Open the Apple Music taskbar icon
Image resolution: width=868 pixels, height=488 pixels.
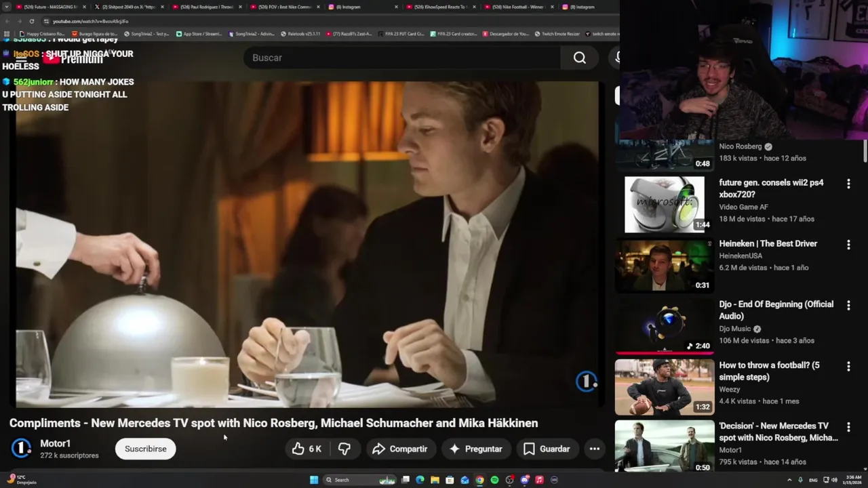(539, 480)
